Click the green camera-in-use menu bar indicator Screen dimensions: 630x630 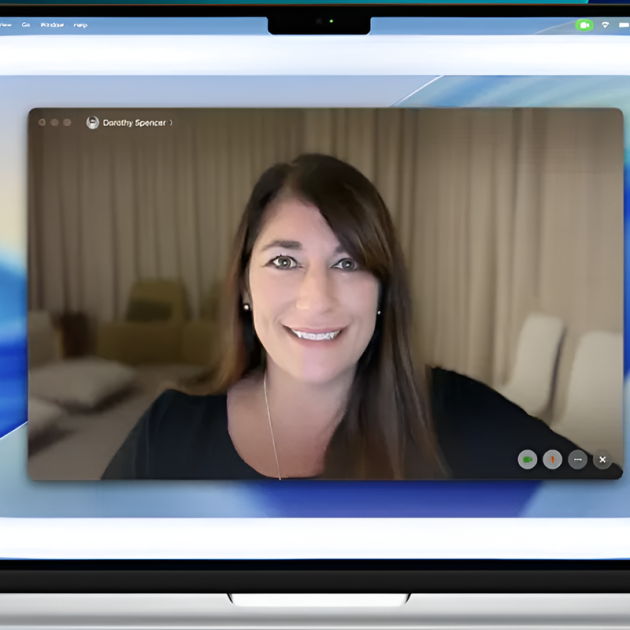click(x=584, y=24)
